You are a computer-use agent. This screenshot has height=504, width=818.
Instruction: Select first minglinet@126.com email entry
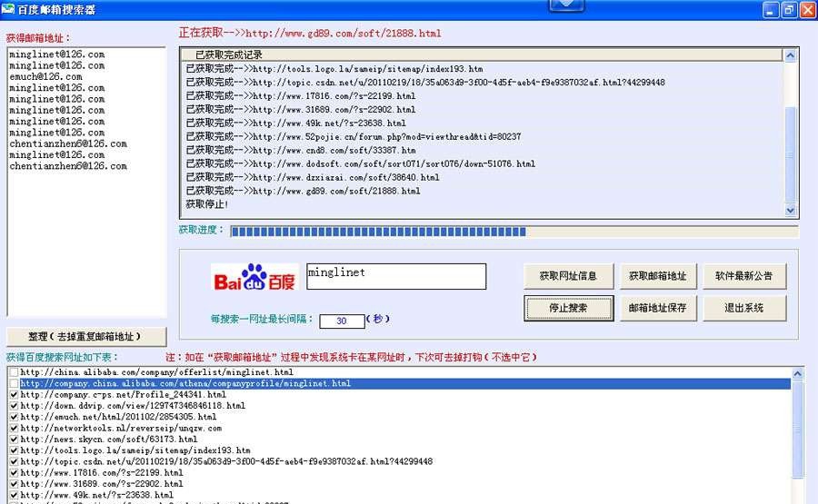(x=57, y=54)
